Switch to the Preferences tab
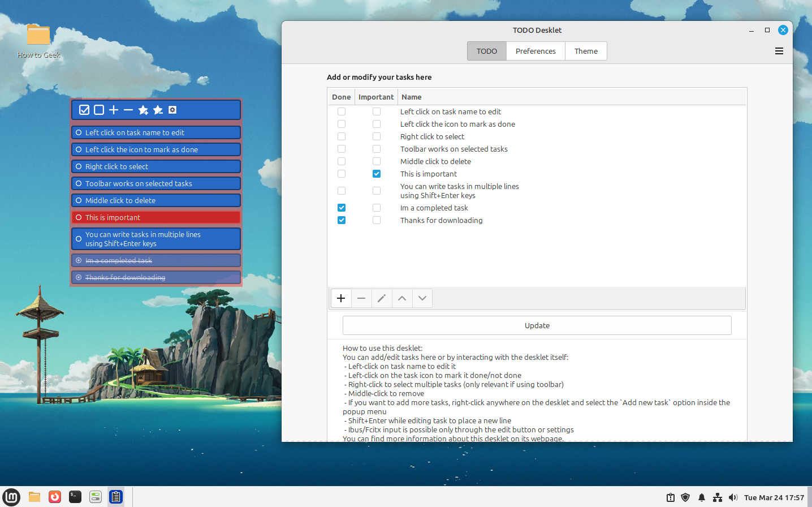The width and height of the screenshot is (812, 507). 535,51
